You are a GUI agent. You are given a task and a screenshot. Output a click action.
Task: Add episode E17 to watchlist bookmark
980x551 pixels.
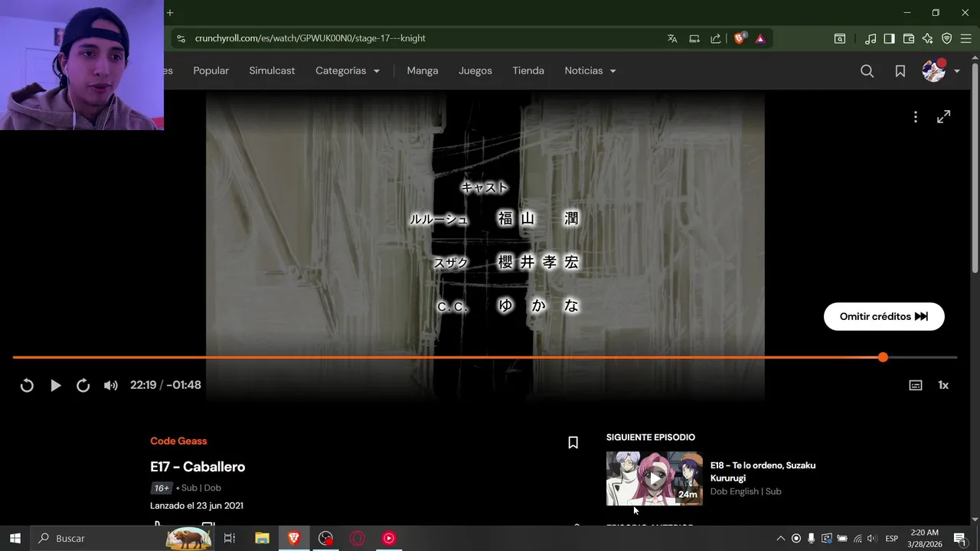tap(573, 442)
